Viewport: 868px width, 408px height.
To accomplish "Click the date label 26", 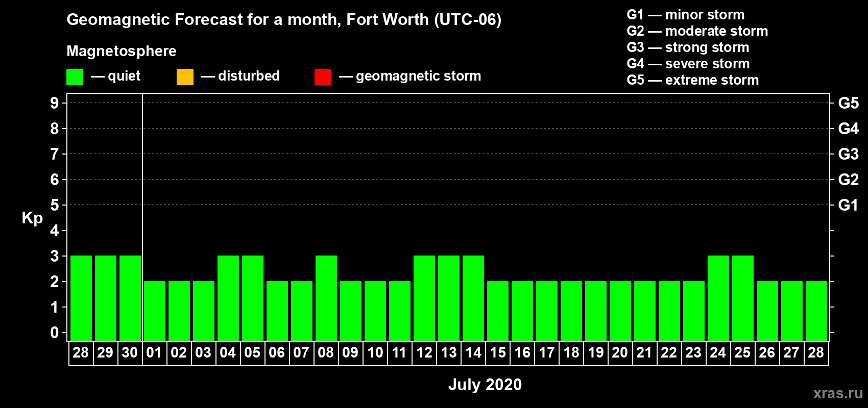I will pos(767,353).
